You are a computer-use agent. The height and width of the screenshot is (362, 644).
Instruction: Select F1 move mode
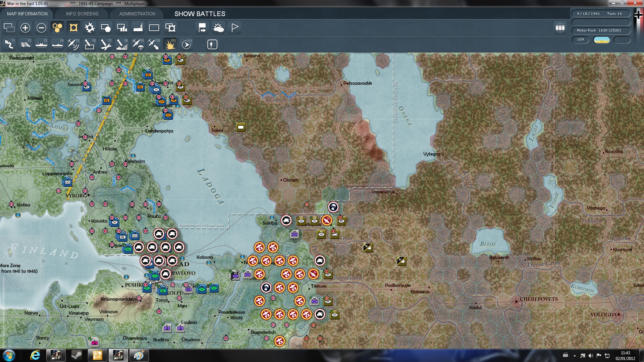9,44
